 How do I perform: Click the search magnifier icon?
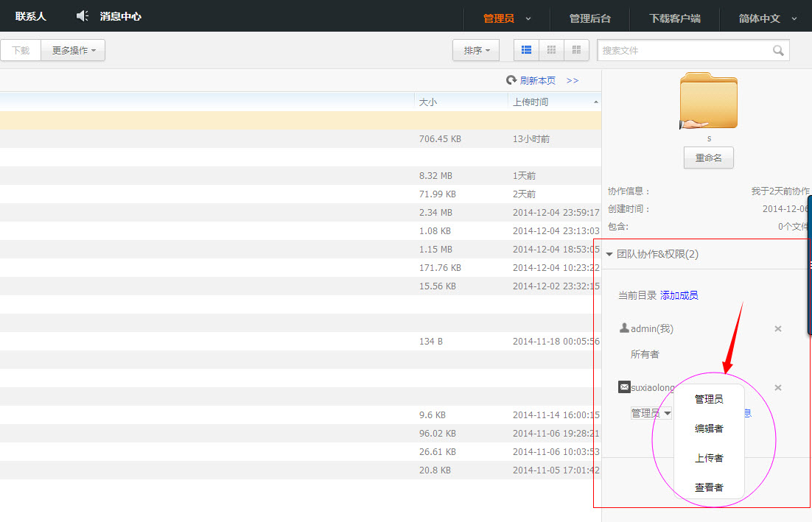[x=777, y=49]
